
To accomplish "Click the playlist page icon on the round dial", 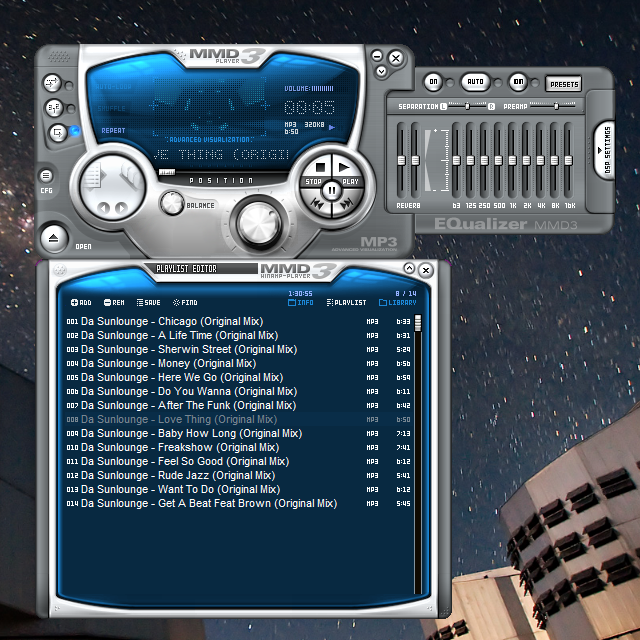I will click(93, 176).
